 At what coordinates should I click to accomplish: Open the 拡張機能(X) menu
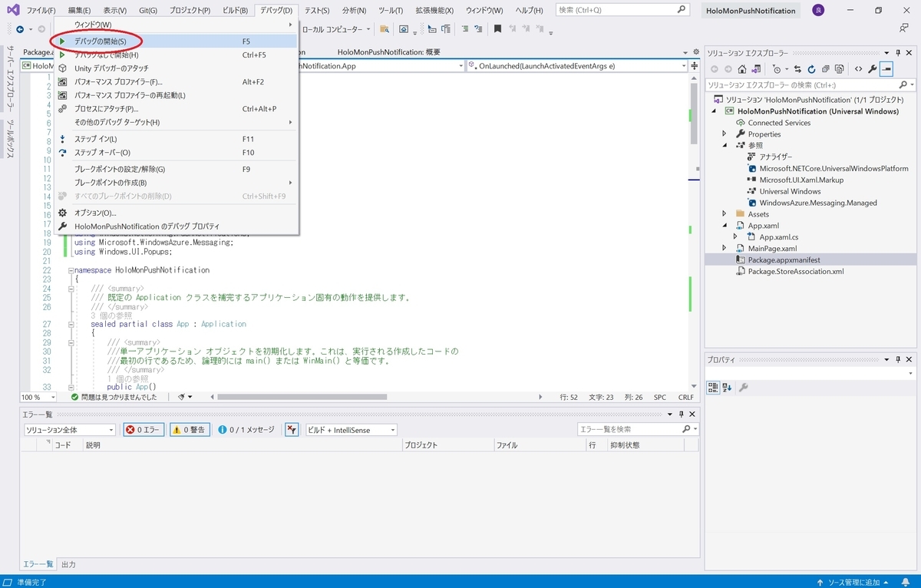(x=434, y=10)
